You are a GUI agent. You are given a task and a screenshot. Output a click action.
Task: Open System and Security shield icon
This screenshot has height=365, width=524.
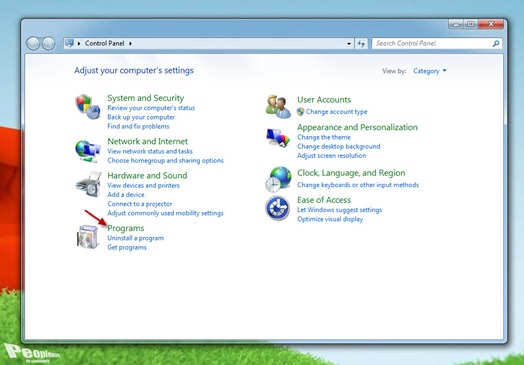88,107
